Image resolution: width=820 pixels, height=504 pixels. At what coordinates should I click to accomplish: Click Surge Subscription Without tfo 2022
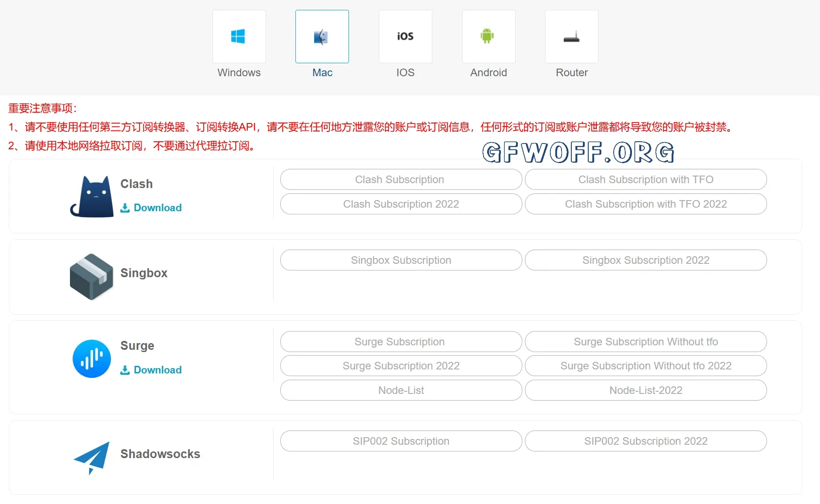pyautogui.click(x=646, y=366)
